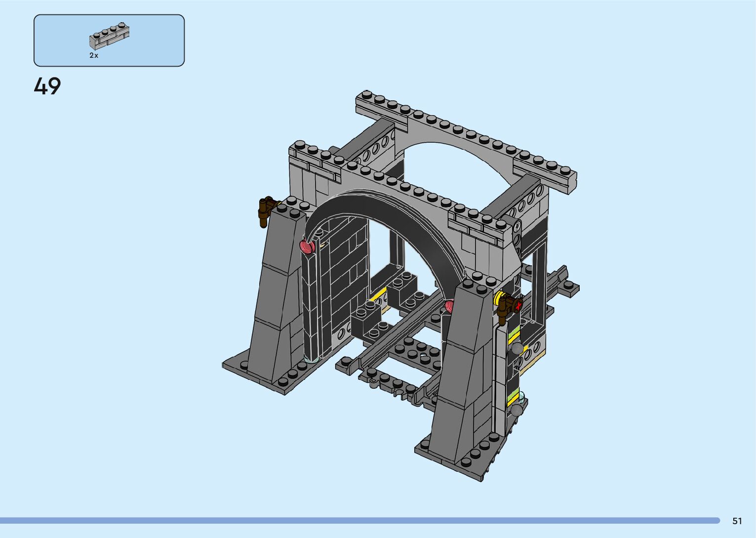Image resolution: width=756 pixels, height=538 pixels.
Task: Click the step number 49
Action: point(47,86)
